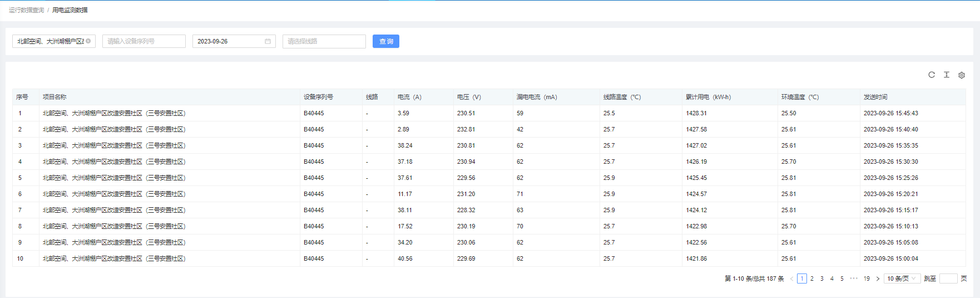
Task: Jump to last page 19
Action: (x=867, y=279)
